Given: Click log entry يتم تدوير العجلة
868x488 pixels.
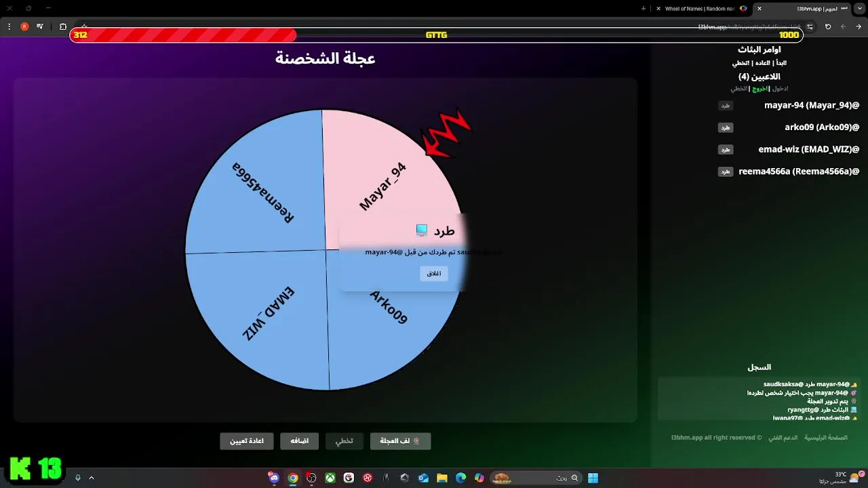Looking at the screenshot, I should coord(832,401).
